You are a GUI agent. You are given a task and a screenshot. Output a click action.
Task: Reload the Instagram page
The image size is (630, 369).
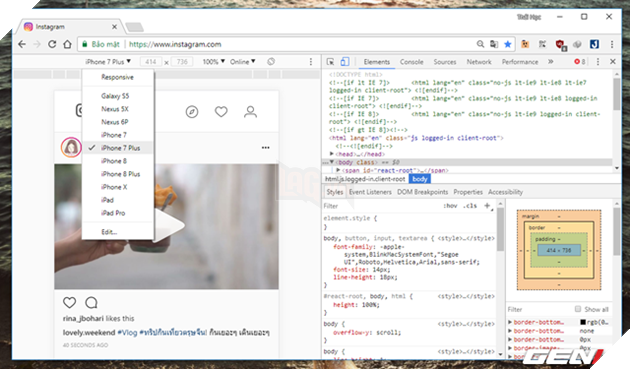(x=52, y=44)
